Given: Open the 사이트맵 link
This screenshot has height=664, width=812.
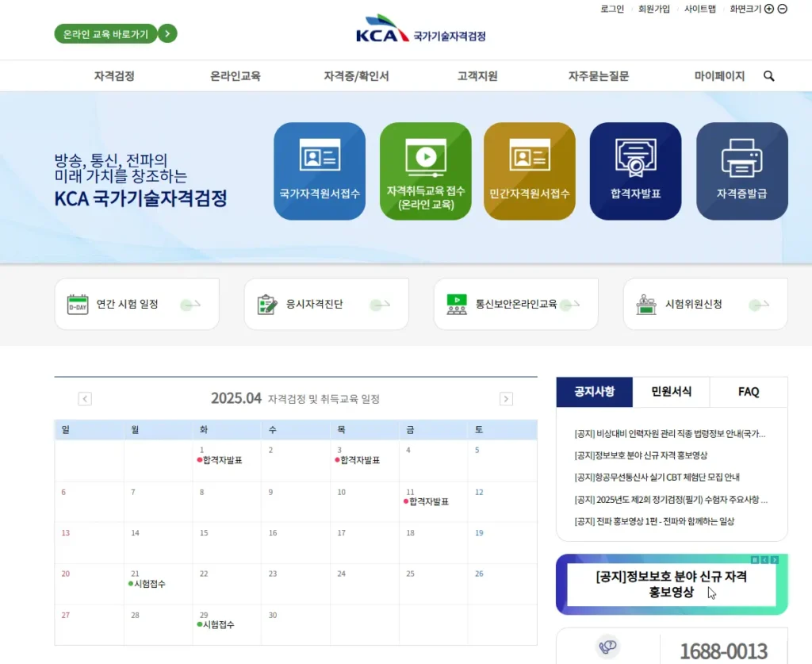Looking at the screenshot, I should [700, 9].
